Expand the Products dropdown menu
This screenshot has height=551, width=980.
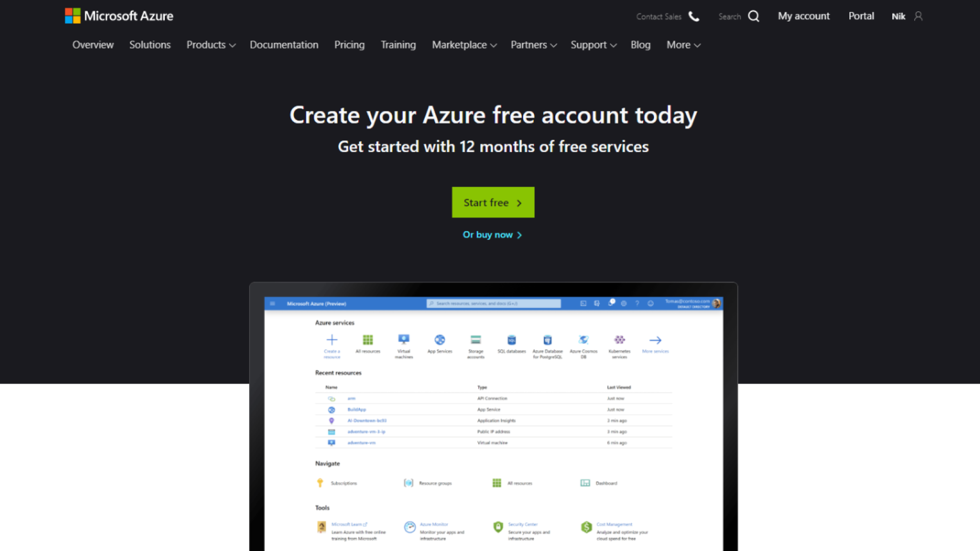211,45
